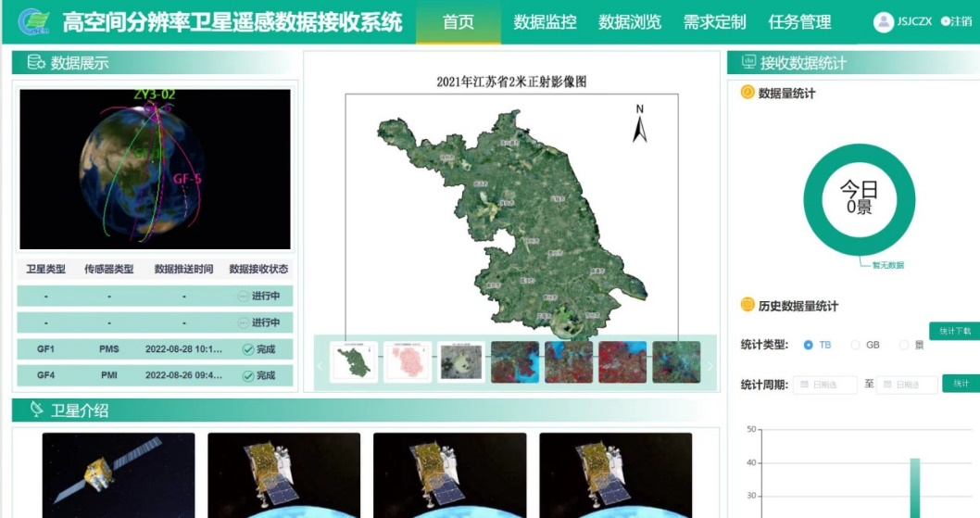Click the 完成 checkmark icon in GF1 row
Screen dimensions: 980x518
point(247,349)
